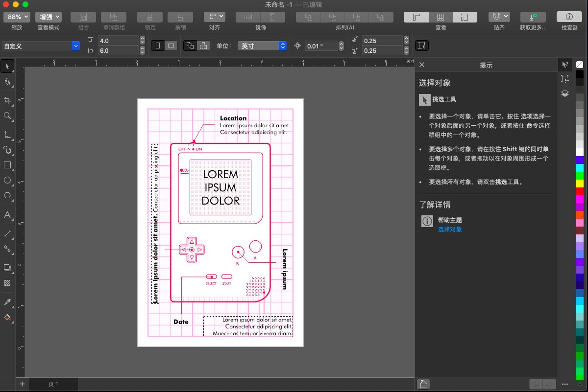The width and height of the screenshot is (588, 392).
Task: Select the Zoom tool in the toolbox
Action: (x=7, y=116)
